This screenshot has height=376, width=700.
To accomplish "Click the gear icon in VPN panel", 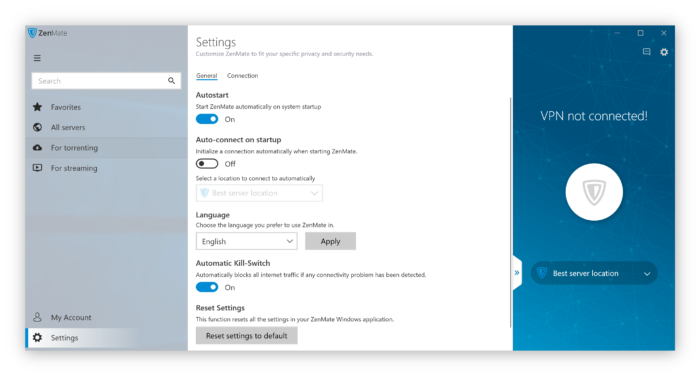I will 664,52.
